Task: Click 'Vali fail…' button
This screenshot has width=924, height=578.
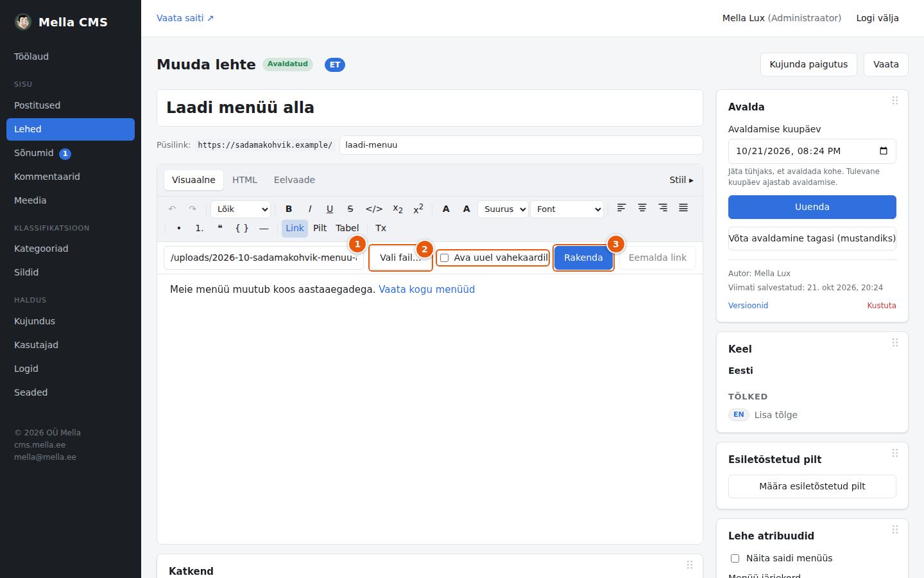Action: point(400,258)
